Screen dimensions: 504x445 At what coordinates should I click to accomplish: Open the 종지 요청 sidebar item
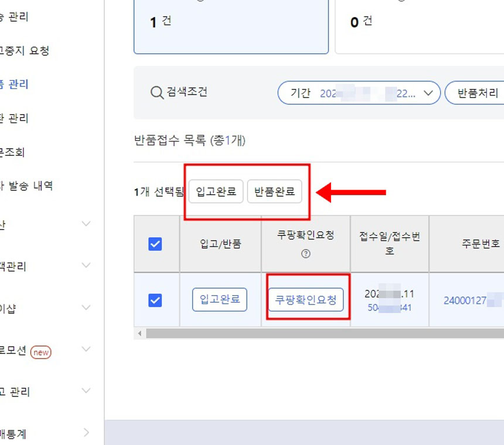point(24,50)
